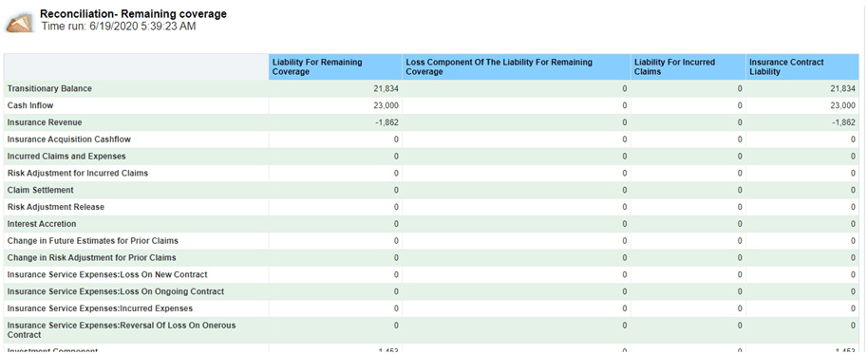Click 21,834 under Liability For Remaining Coverage
868x354 pixels.
pos(386,88)
